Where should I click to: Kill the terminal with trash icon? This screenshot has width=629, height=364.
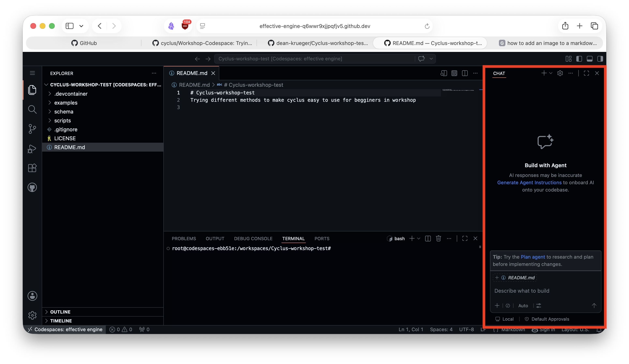click(x=438, y=238)
